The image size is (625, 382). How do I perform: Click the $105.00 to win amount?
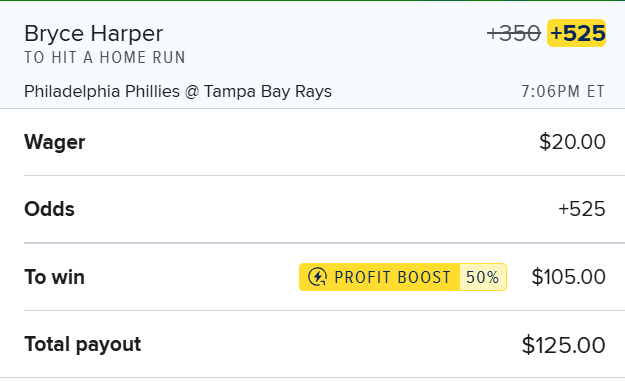[568, 277]
